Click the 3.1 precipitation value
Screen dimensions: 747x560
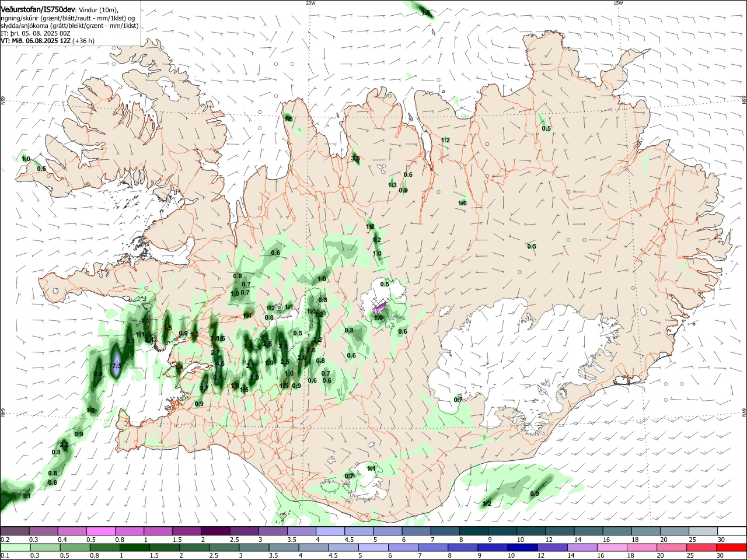(218, 378)
